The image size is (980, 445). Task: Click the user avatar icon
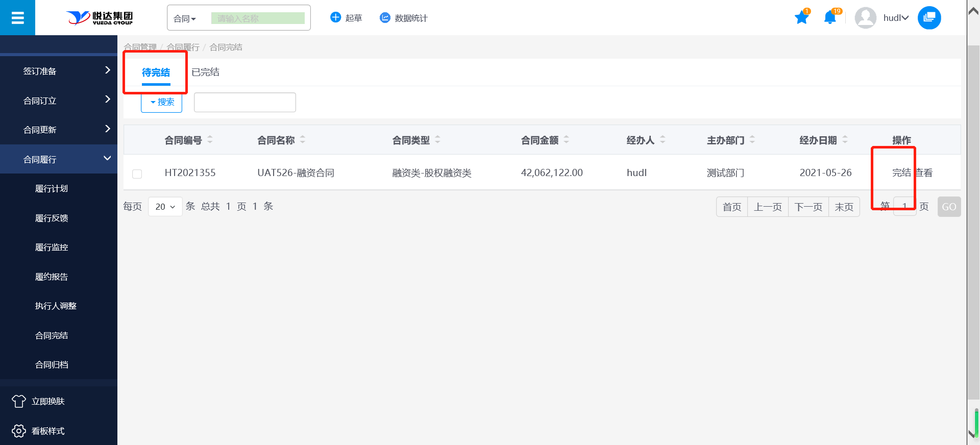pos(865,18)
